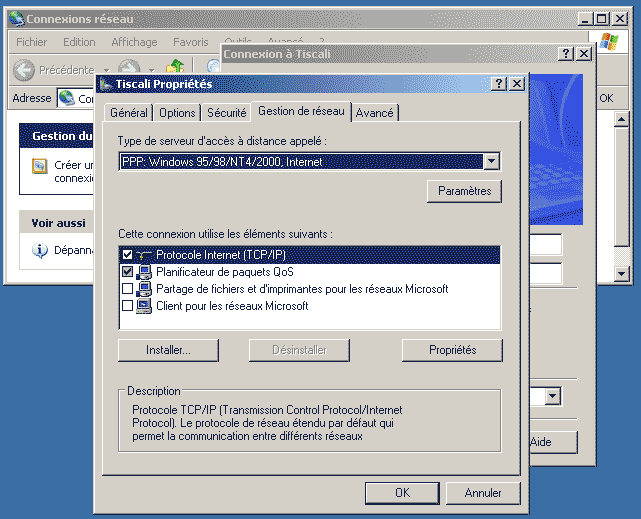Select the Gestion de réseau tab
The image size is (641, 519).
pyautogui.click(x=301, y=111)
